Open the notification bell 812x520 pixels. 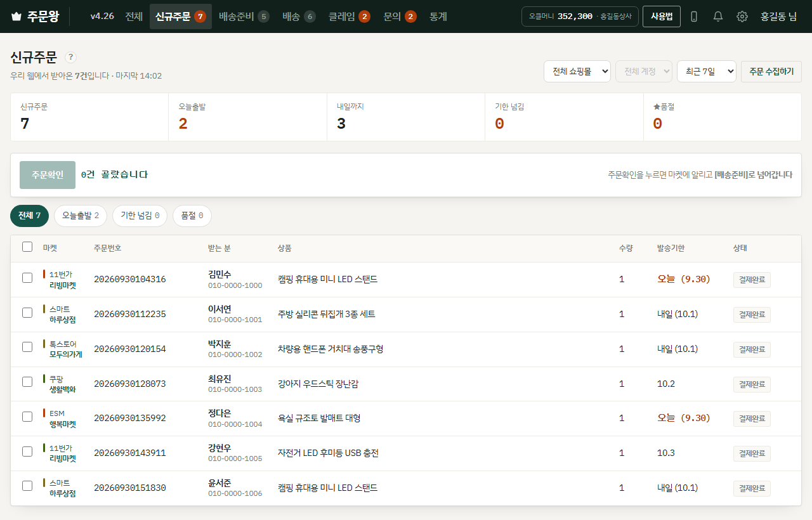pyautogui.click(x=718, y=16)
